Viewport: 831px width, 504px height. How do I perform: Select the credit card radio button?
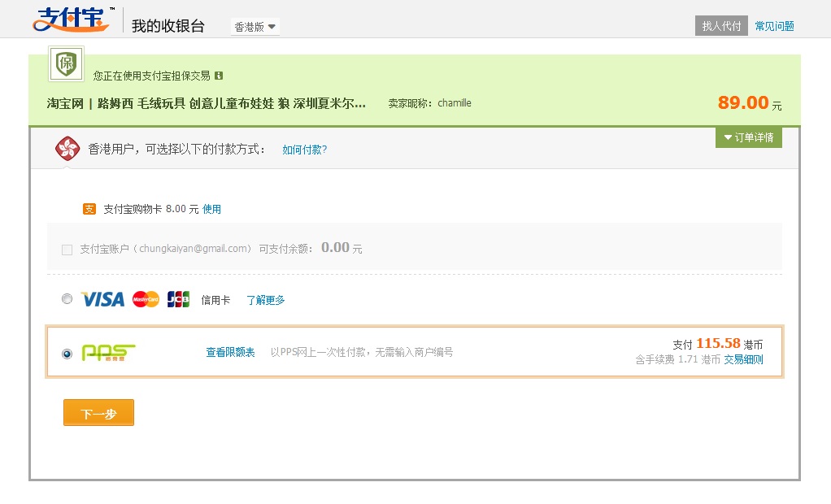[67, 299]
